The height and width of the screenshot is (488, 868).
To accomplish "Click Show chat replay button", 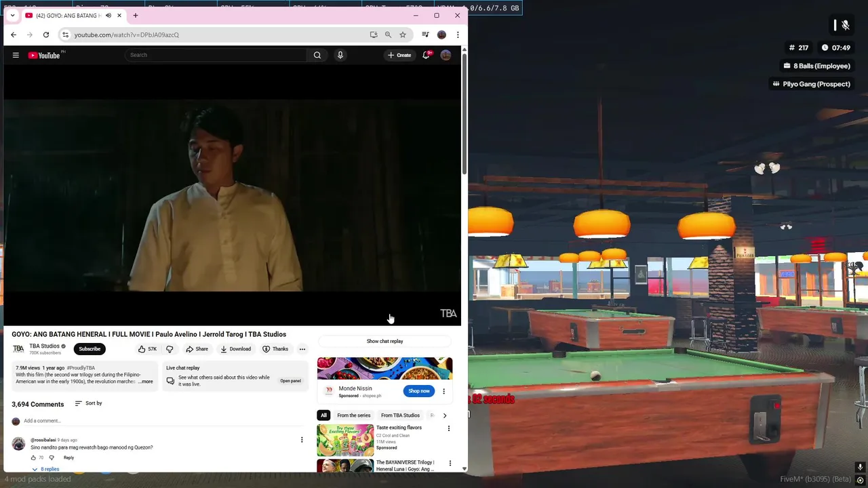I will pos(384,342).
